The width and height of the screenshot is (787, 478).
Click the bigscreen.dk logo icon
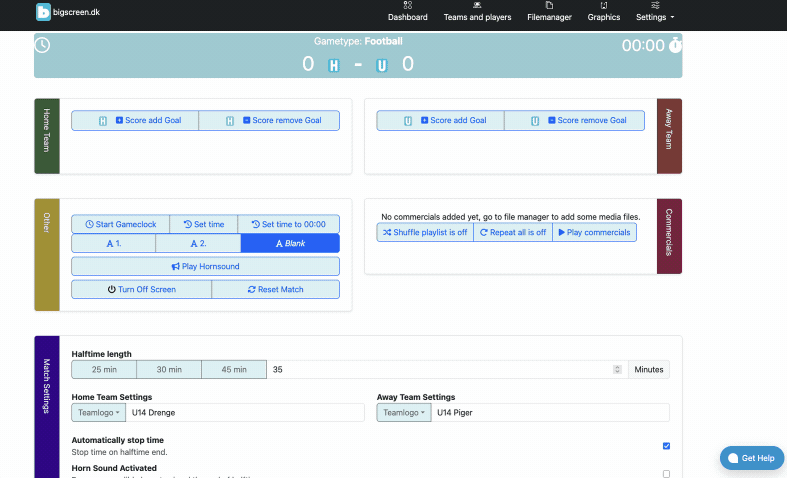(x=43, y=12)
